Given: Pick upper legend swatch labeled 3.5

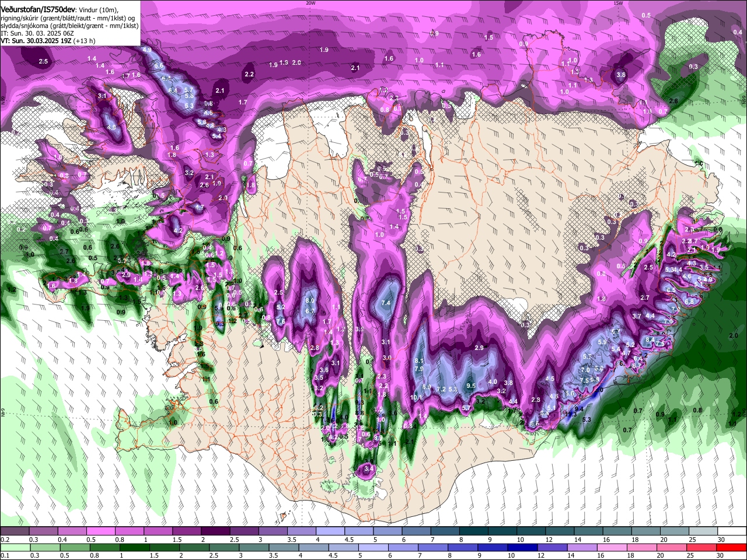Looking at the screenshot, I should (x=301, y=531).
